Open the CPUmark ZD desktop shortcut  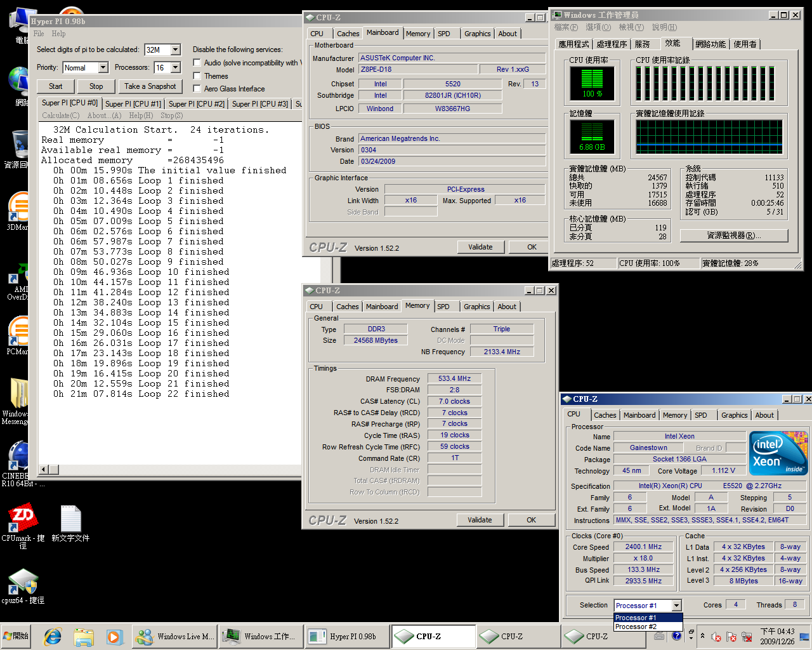pos(23,527)
